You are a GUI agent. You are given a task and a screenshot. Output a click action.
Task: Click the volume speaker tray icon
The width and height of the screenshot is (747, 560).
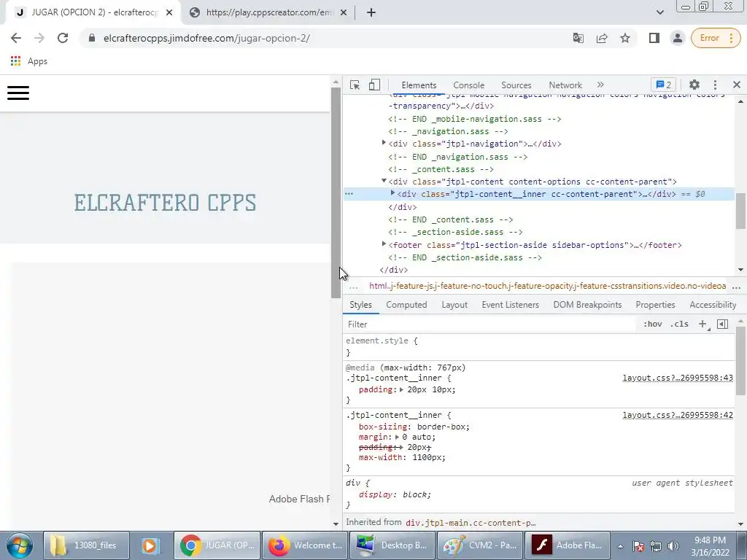click(x=673, y=546)
